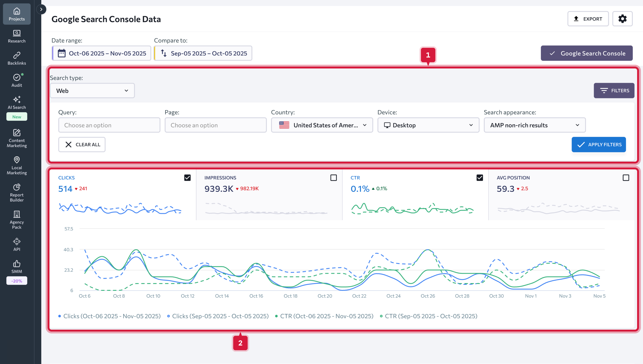The width and height of the screenshot is (643, 364).
Task: Open the report settings gear
Action: click(x=623, y=19)
